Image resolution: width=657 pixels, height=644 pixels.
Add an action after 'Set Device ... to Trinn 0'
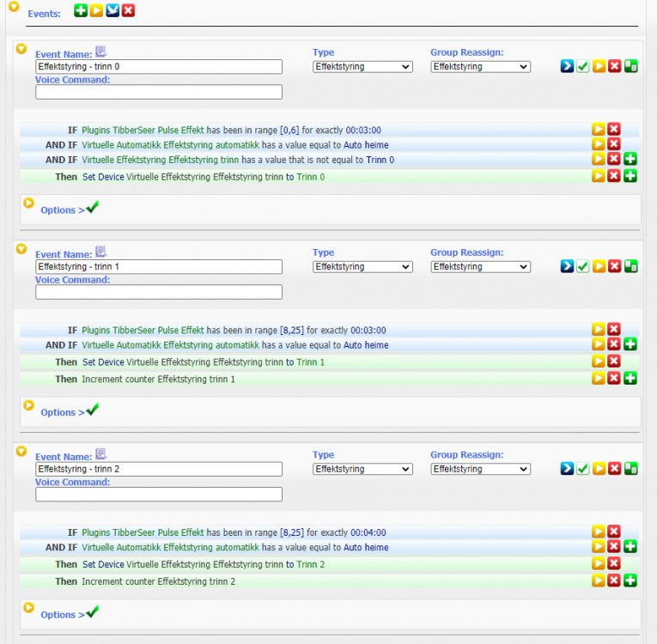coord(630,176)
